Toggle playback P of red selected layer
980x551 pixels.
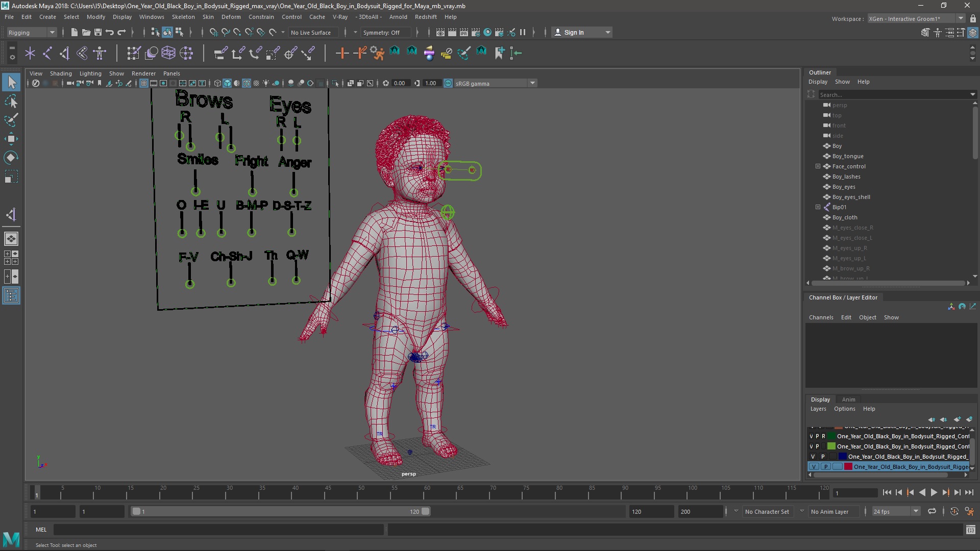click(825, 466)
